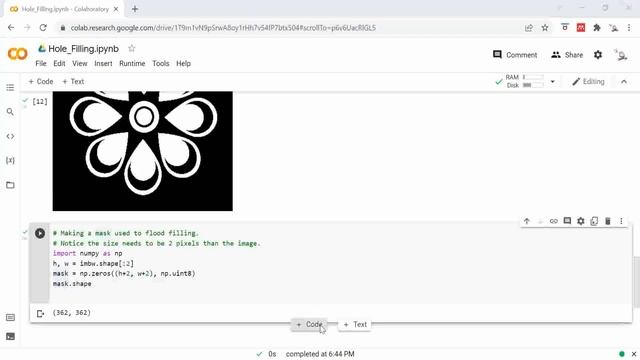This screenshot has width=640, height=360.
Task: Expand the RAM and Disk dropdown arrow
Action: point(552,82)
